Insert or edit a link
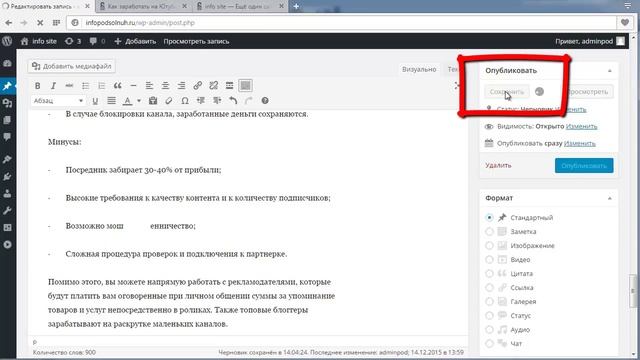Viewport: 640px width, 360px height. tap(198, 86)
